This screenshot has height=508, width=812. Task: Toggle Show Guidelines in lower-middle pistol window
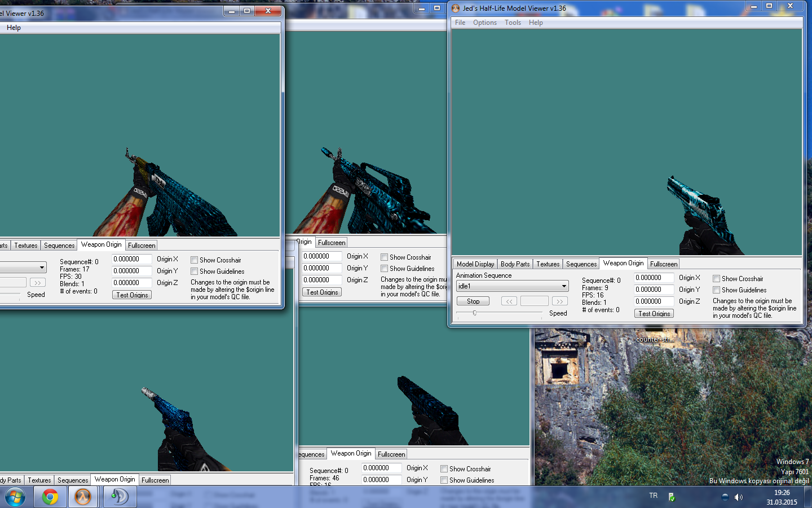pos(444,480)
